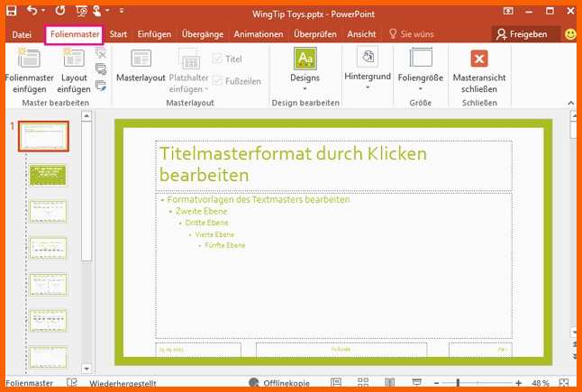582x392 pixels.
Task: Preserve the master icon
Action: click(101, 85)
